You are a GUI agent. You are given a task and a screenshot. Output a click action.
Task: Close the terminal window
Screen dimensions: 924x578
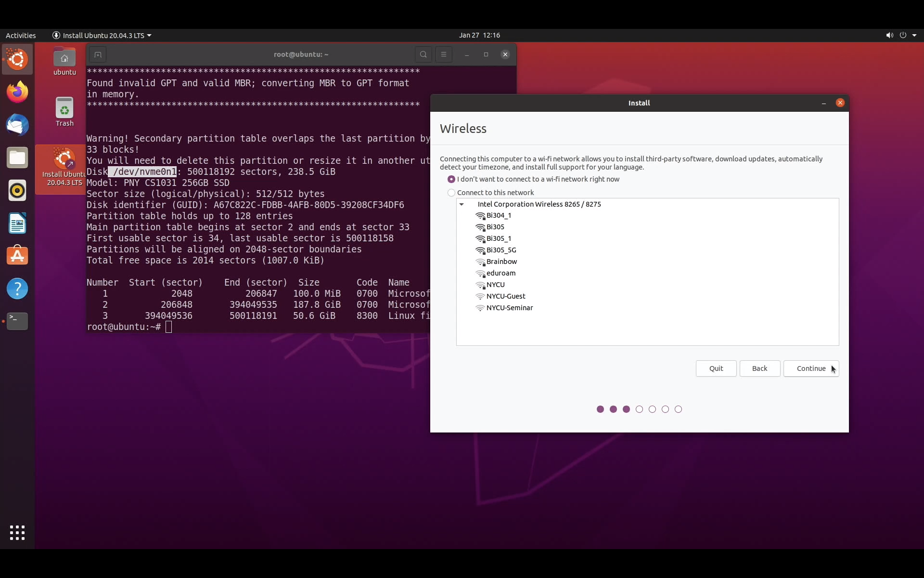505,54
